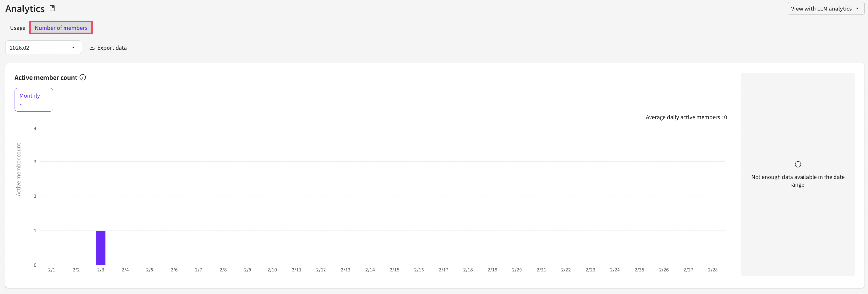868x294 pixels.
Task: Click the Analytics page title
Action: click(25, 9)
